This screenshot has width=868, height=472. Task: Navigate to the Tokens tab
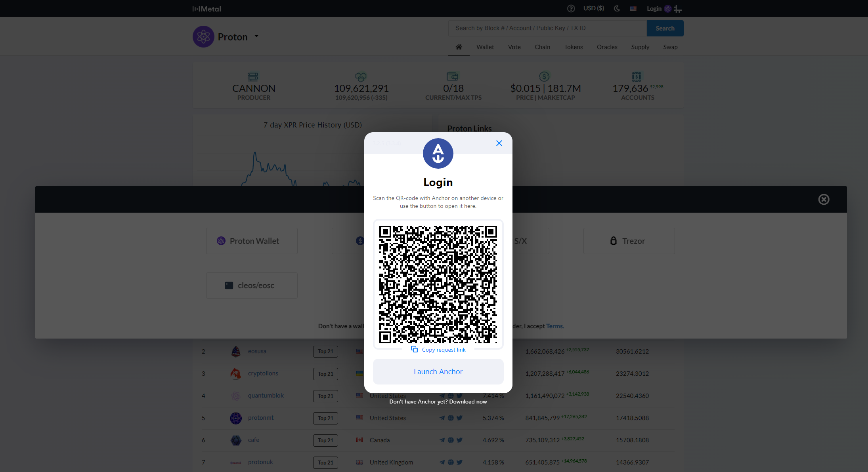coord(574,47)
